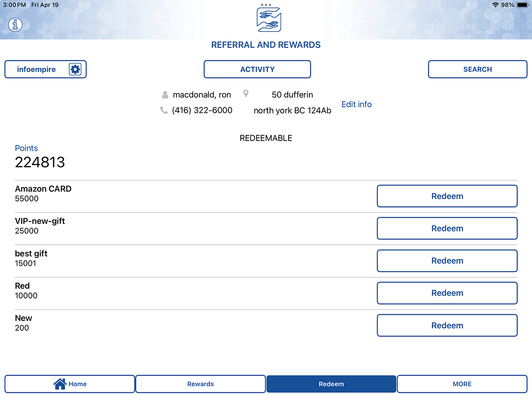Redeem the New reward
This screenshot has height=399, width=532.
447,325
